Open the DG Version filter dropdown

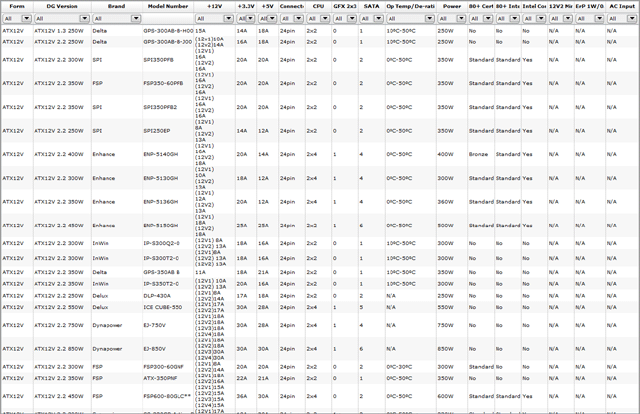(62, 18)
